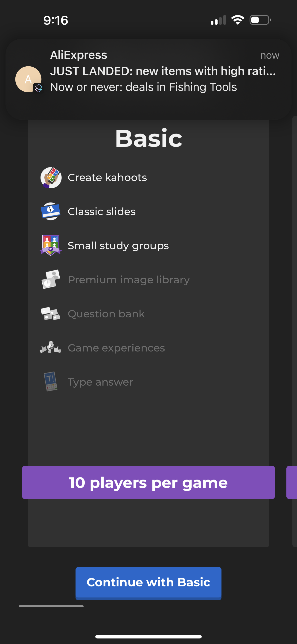Select the Question bank cards icon
The width and height of the screenshot is (297, 644).
point(51,314)
